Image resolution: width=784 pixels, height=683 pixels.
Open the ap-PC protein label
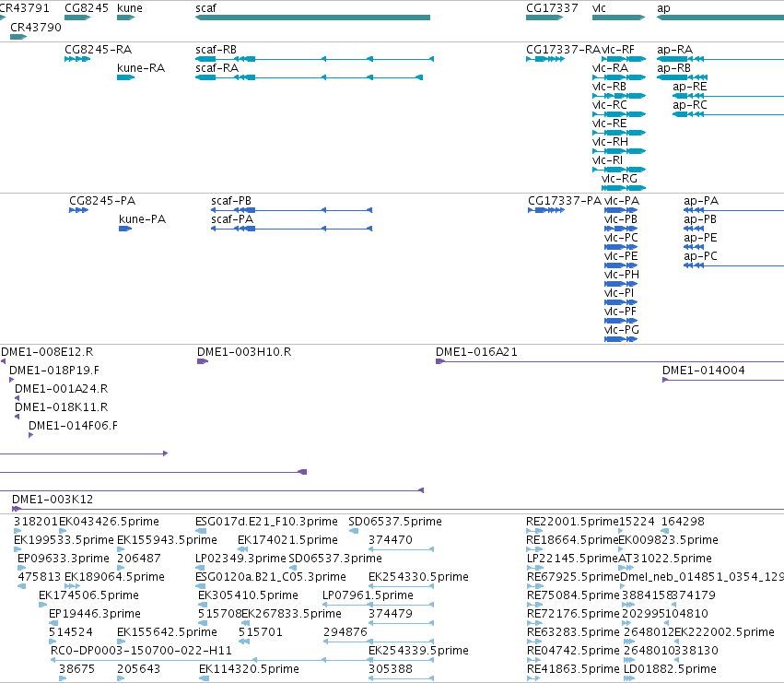point(700,256)
